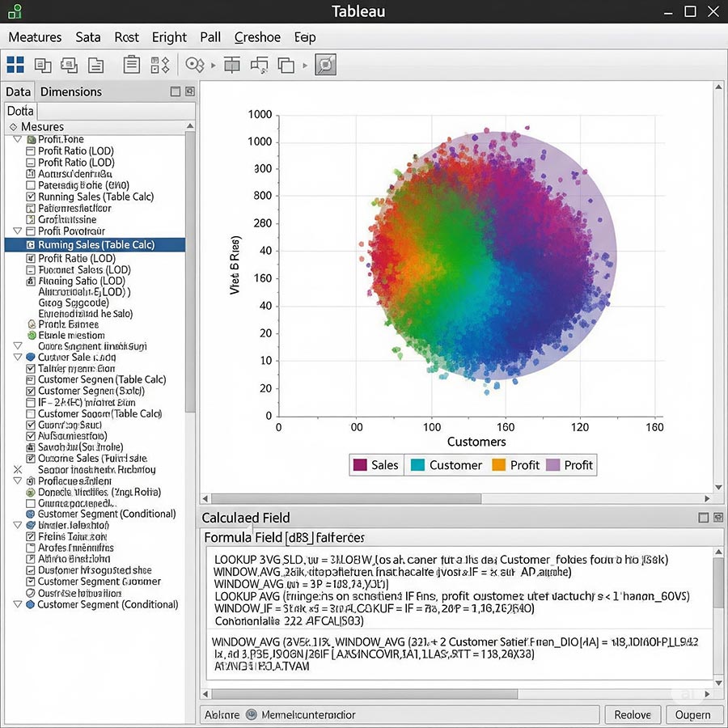Open the Rost menu

pyautogui.click(x=126, y=37)
